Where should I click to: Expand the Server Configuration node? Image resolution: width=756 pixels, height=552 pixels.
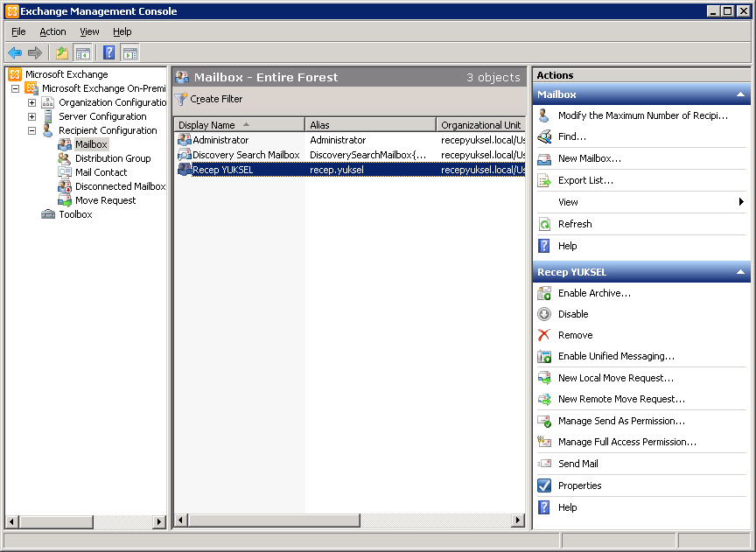[31, 116]
